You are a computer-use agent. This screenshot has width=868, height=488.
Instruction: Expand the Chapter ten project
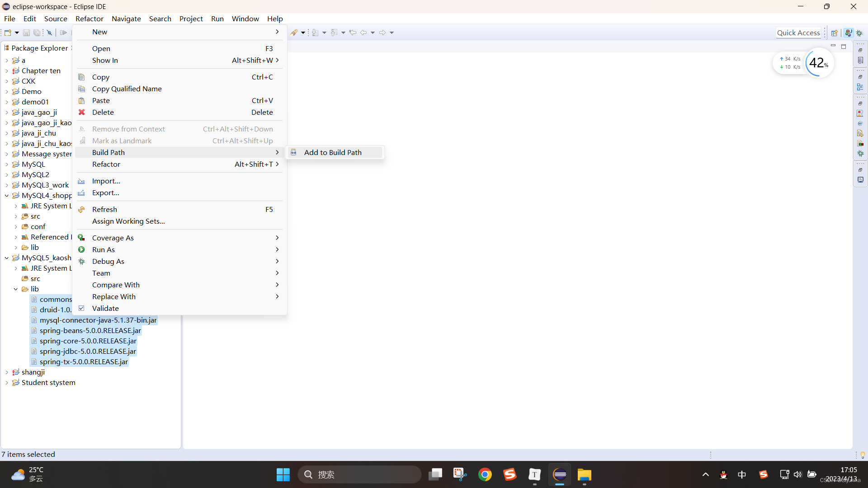7,71
